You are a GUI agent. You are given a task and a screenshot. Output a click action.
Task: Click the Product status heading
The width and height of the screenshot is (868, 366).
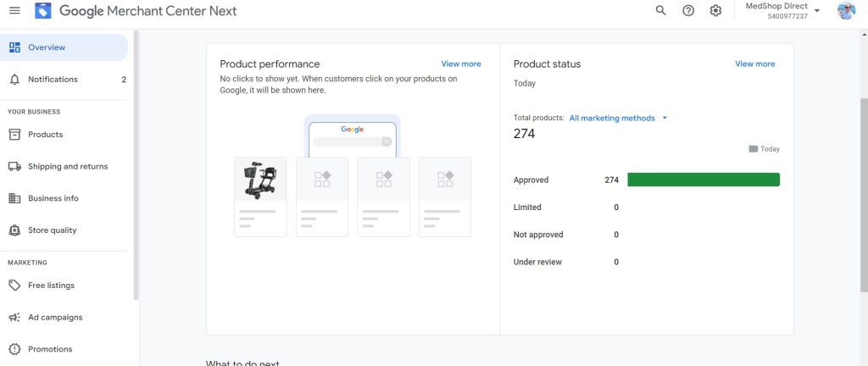[x=547, y=64]
